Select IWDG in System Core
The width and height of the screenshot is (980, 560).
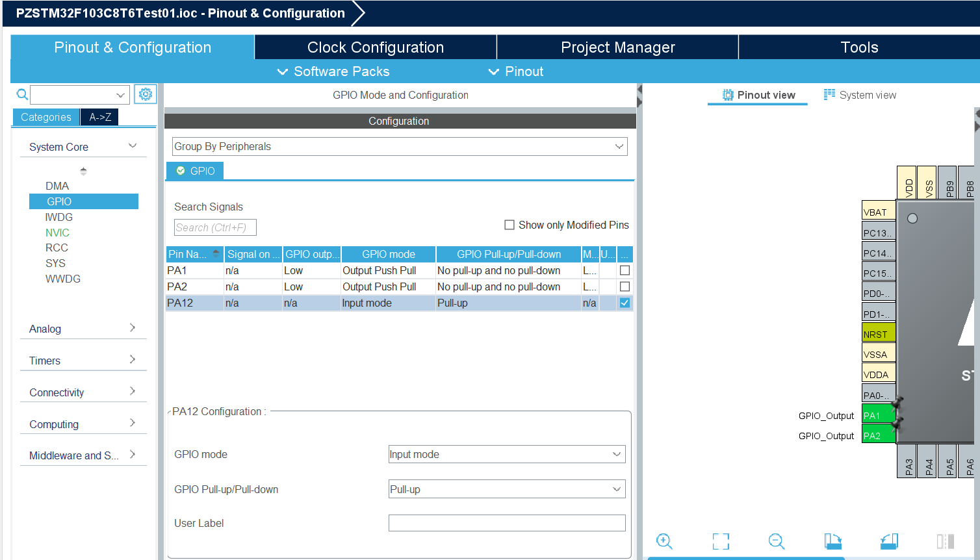(59, 217)
